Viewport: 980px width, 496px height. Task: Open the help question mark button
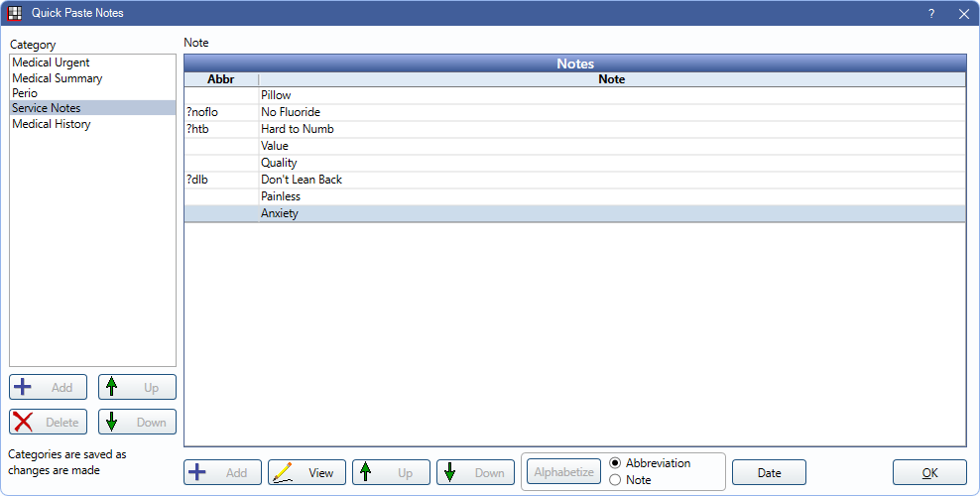coord(931,14)
